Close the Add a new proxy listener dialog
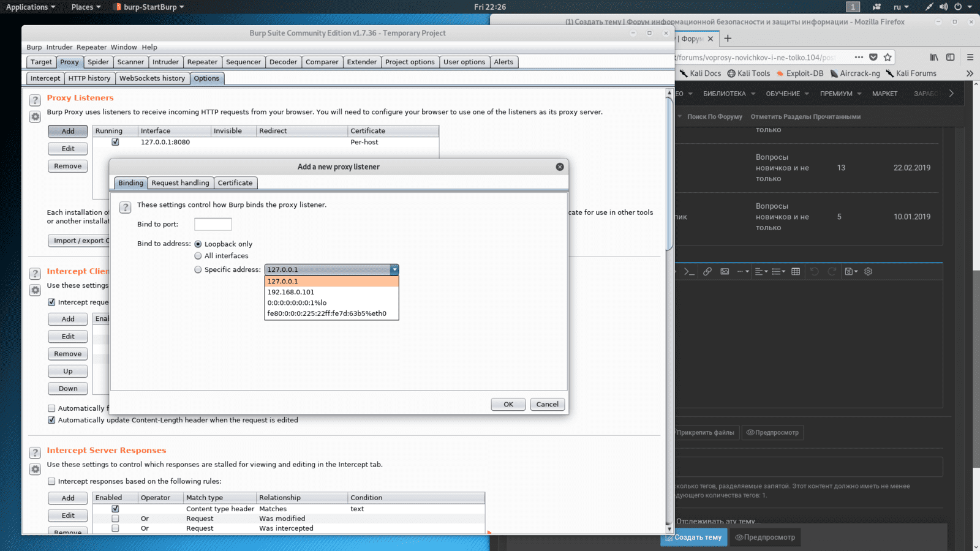The height and width of the screenshot is (551, 980). point(560,167)
